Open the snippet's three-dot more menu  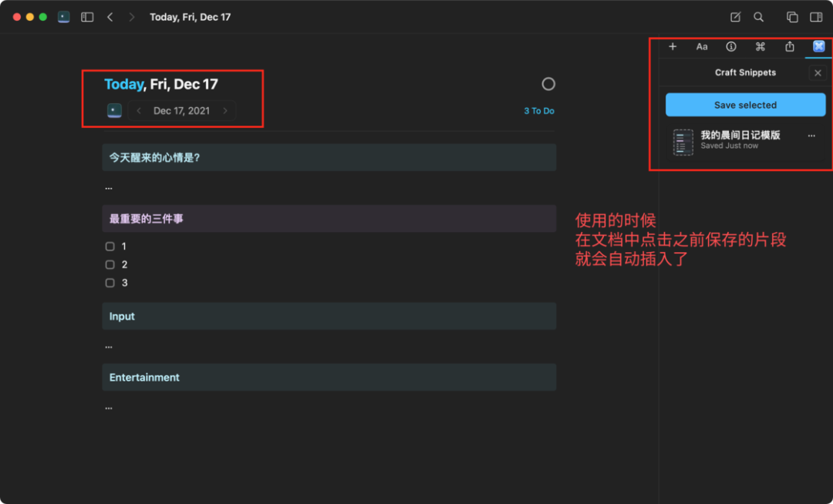[x=811, y=136]
